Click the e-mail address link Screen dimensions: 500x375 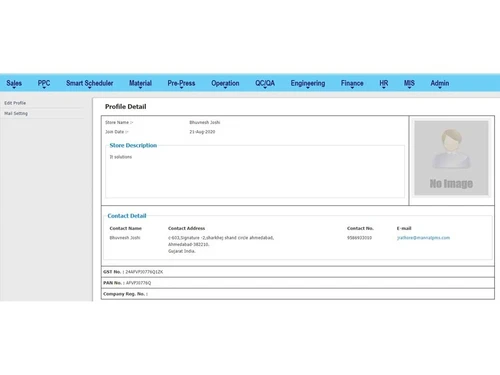[423, 238]
